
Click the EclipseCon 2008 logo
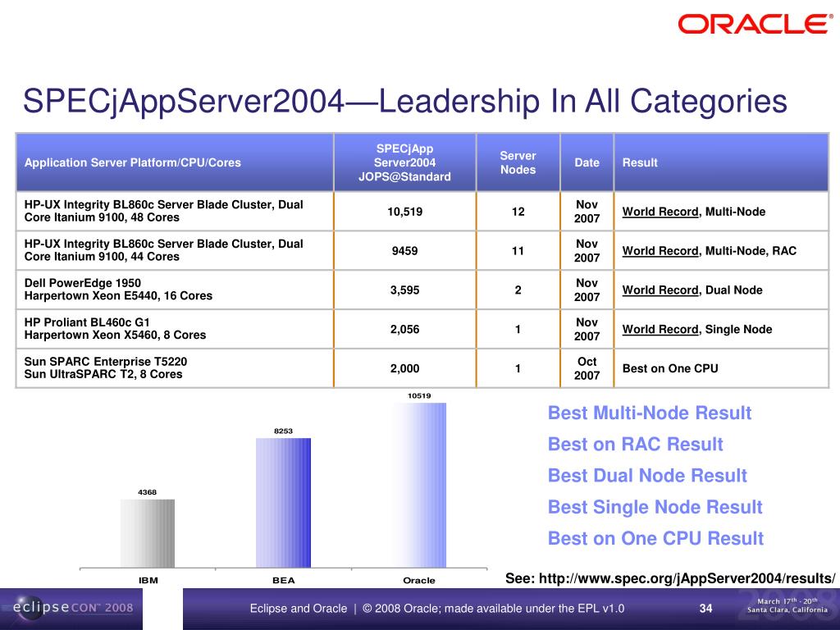pyautogui.click(x=72, y=608)
